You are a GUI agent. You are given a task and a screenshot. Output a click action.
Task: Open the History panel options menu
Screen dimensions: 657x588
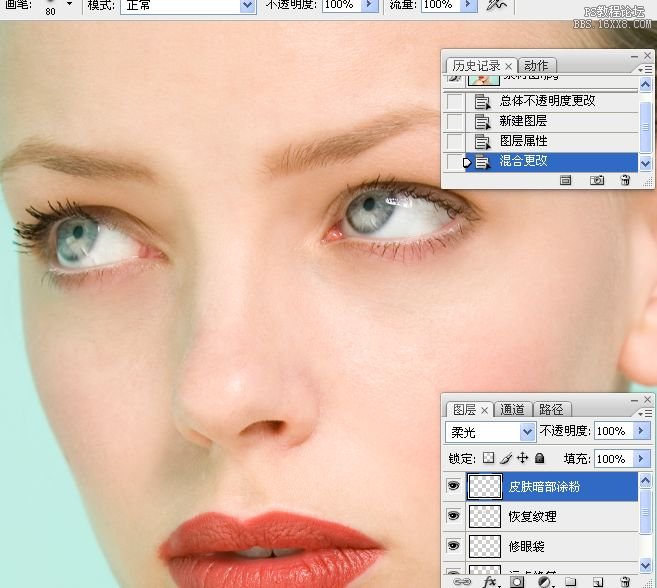tap(645, 69)
